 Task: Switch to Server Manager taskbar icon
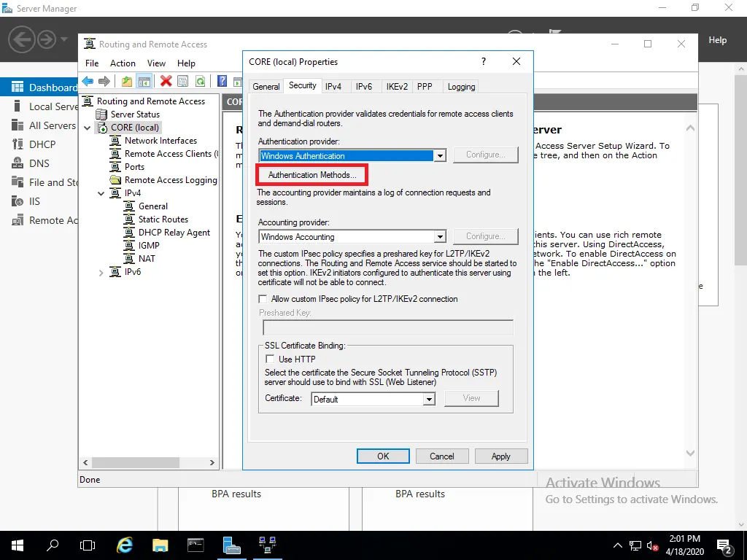click(x=231, y=545)
